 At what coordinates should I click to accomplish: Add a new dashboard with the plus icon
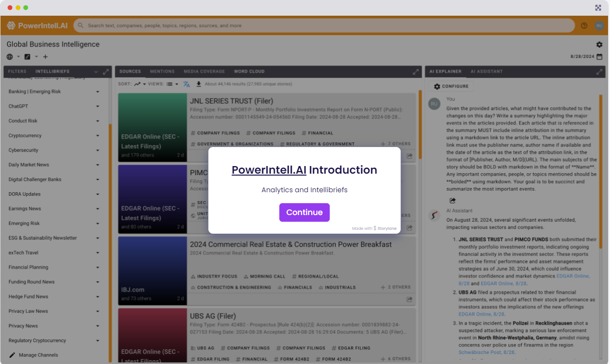pos(45,57)
